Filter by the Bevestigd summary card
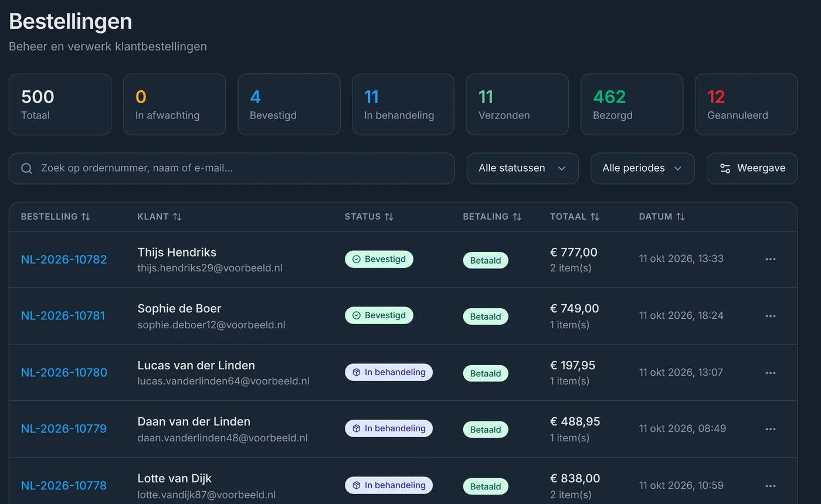821x504 pixels. 289,104
